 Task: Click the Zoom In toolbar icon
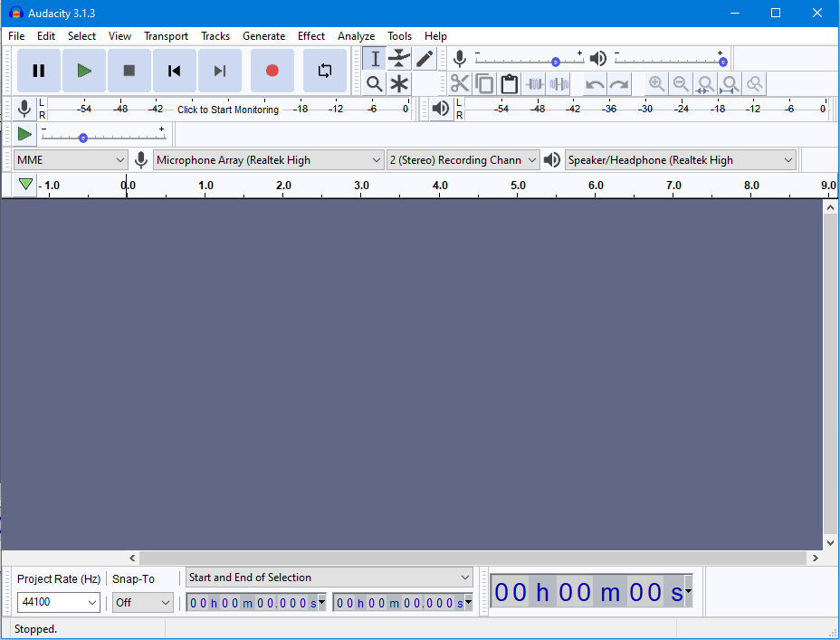coord(655,83)
